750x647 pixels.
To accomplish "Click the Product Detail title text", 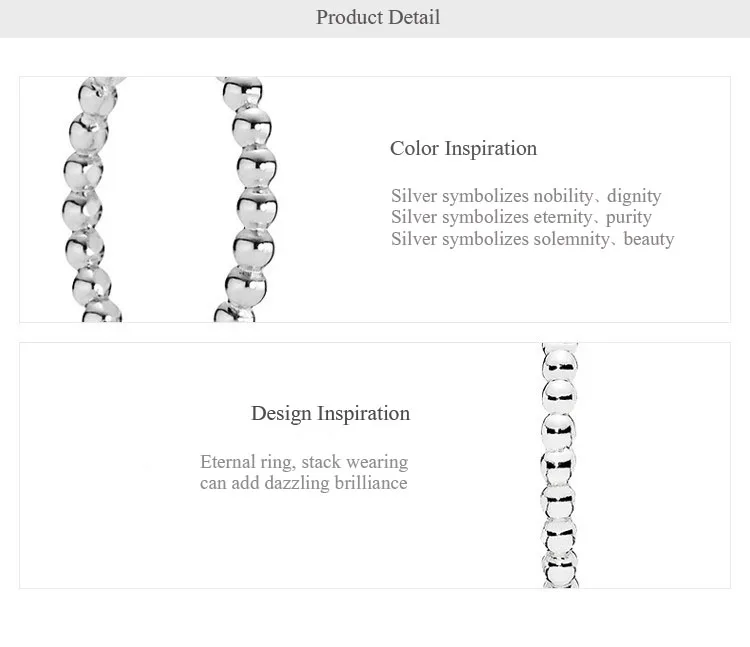I will coord(378,18).
